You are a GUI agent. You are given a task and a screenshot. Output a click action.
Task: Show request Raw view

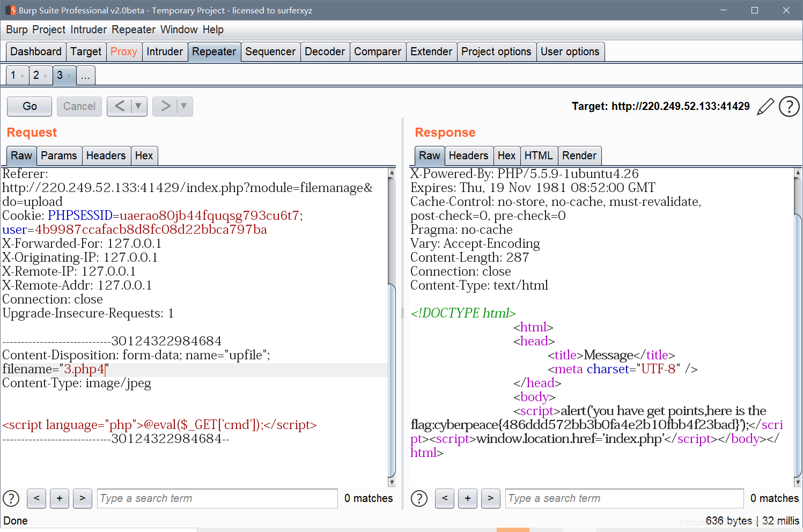point(21,156)
